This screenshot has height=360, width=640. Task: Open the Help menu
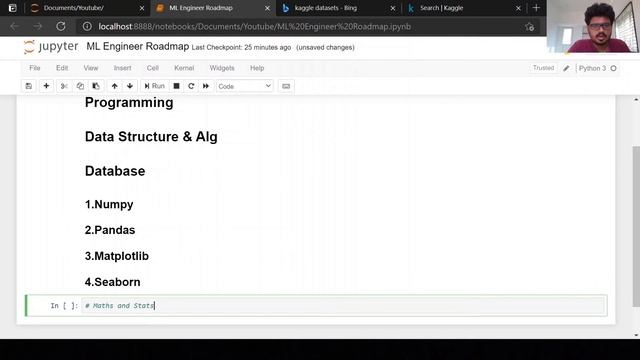[x=257, y=68]
